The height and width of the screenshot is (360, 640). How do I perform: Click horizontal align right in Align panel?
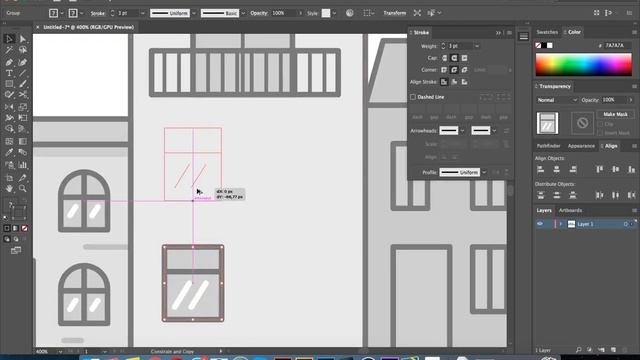(573, 169)
